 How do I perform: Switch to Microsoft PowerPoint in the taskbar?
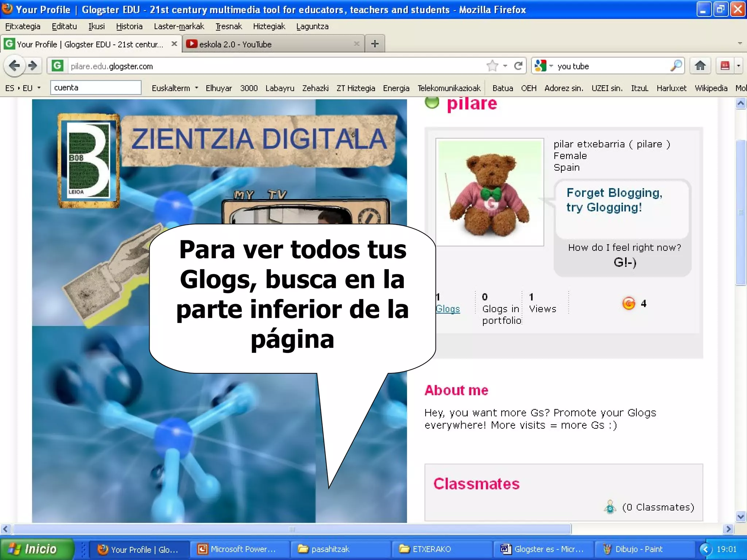pos(239,549)
